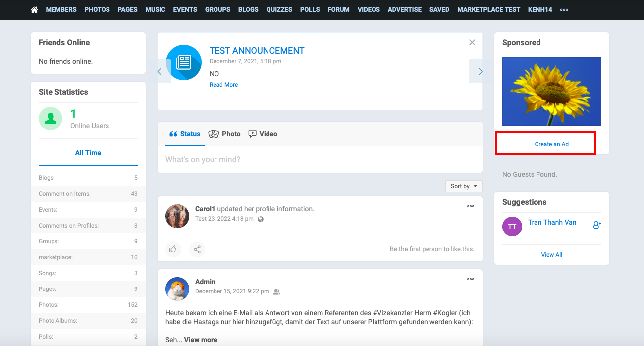The height and width of the screenshot is (346, 644).
Task: Open Pages in the navigation bar
Action: [128, 9]
